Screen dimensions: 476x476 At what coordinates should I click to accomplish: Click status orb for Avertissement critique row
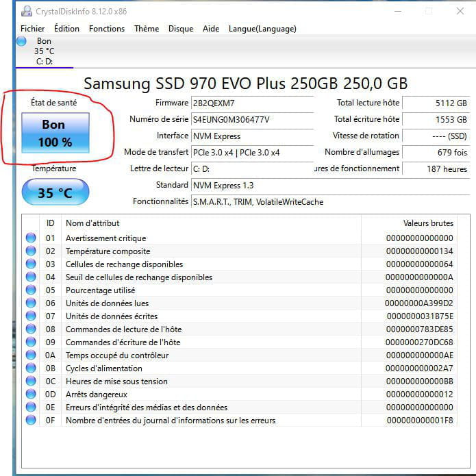(31, 238)
